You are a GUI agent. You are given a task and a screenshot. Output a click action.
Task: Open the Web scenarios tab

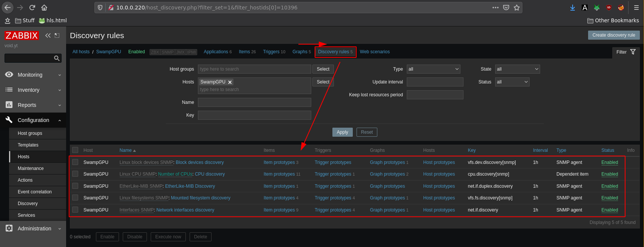[x=375, y=52]
